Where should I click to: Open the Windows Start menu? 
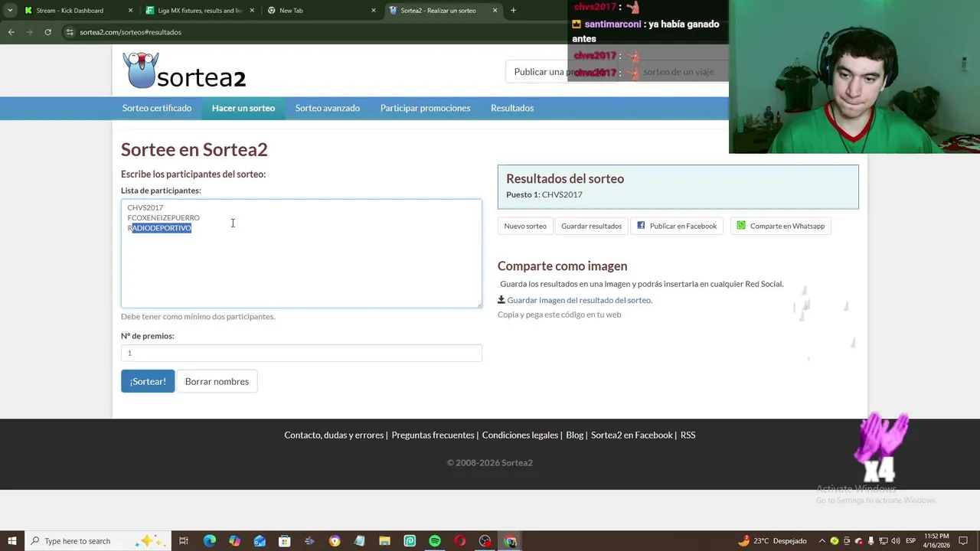pyautogui.click(x=11, y=541)
